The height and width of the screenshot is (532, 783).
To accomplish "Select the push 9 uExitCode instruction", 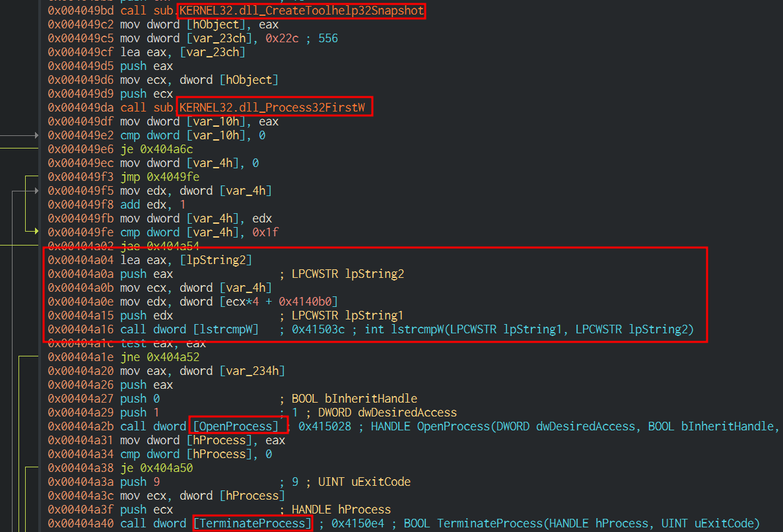I will 140,482.
